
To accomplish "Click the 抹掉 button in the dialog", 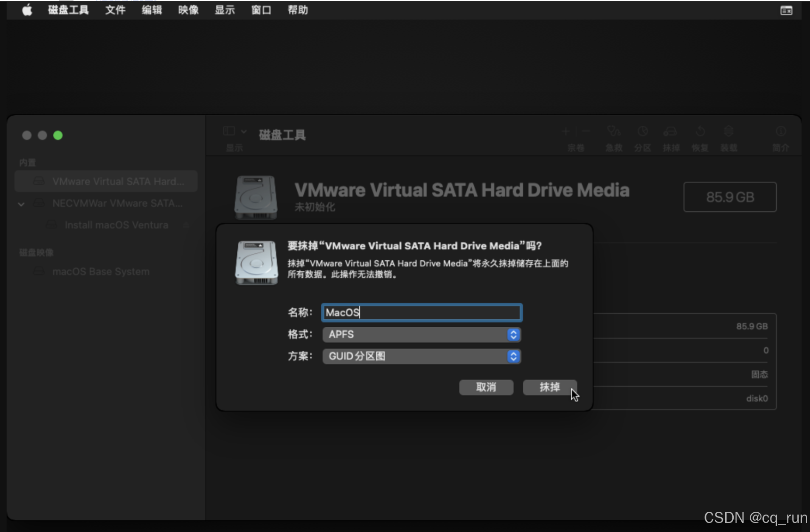I will [550, 387].
